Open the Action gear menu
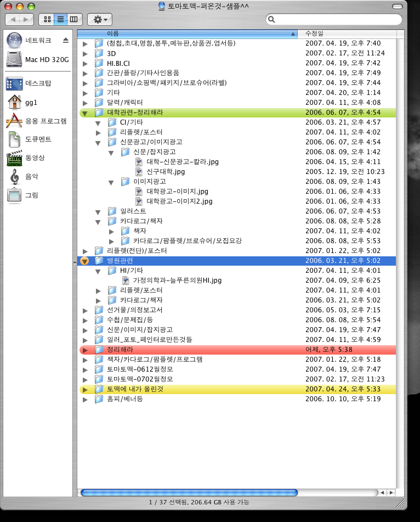 click(100, 19)
